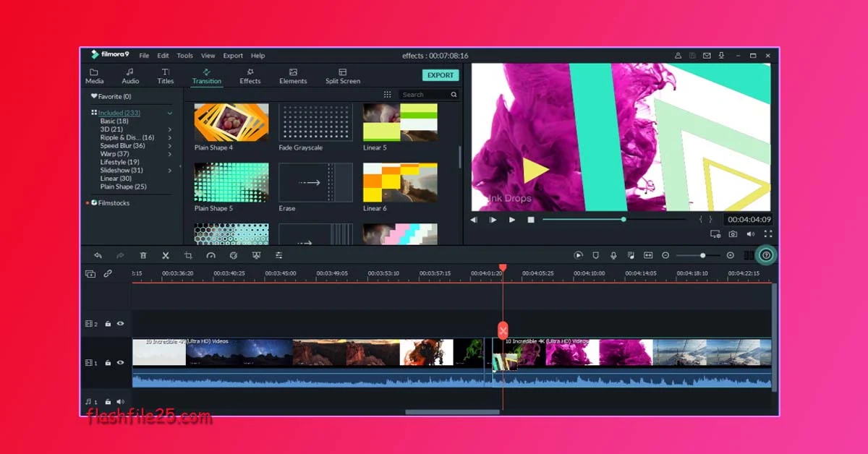Toggle preview volume speaker icon
Viewport: 868px width, 454px height.
[751, 234]
